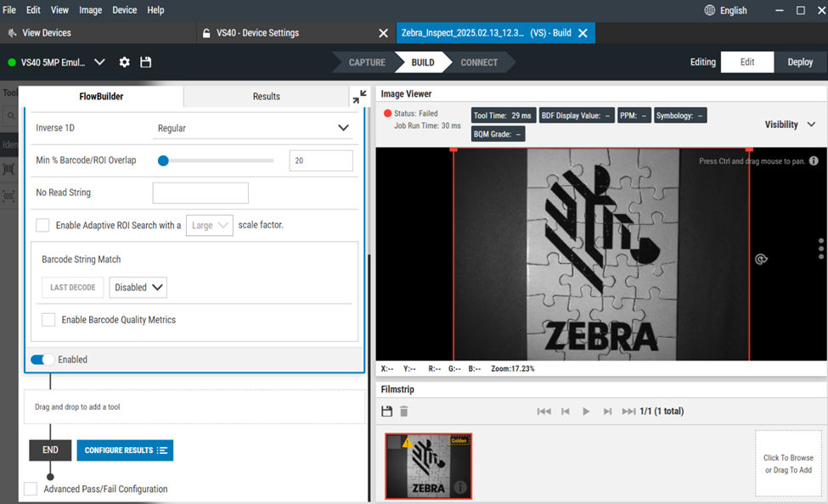Screen dimensions: 828x504
Task: Select the Zebra filmstrip thumbnail
Action: (428, 466)
